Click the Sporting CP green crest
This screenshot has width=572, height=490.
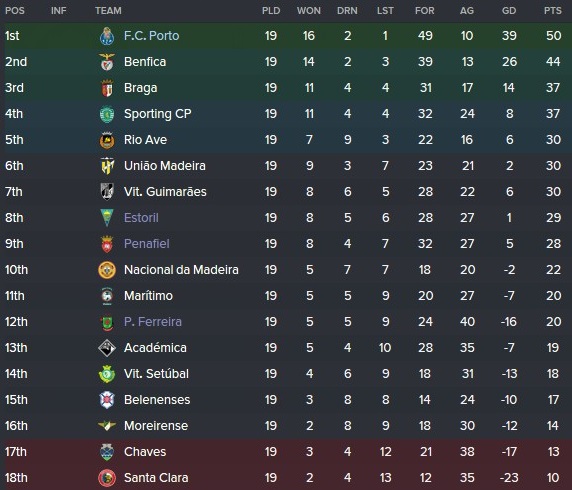107,114
